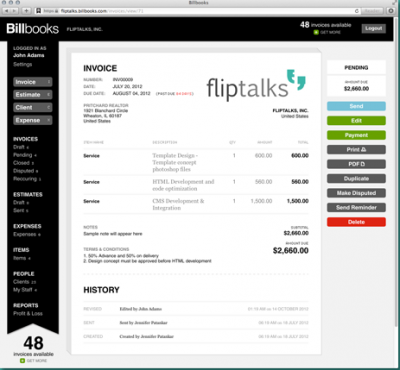Click the 600.00 bold total value
Screen dimensions: 400x370
click(300, 155)
